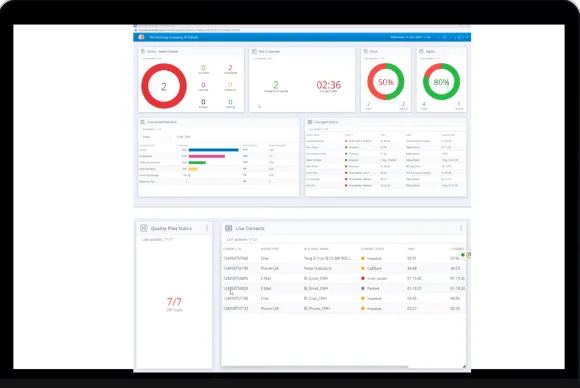Click the Live Agent Status widget icon
This screenshot has width=580, height=388.
pyautogui.click(x=310, y=122)
